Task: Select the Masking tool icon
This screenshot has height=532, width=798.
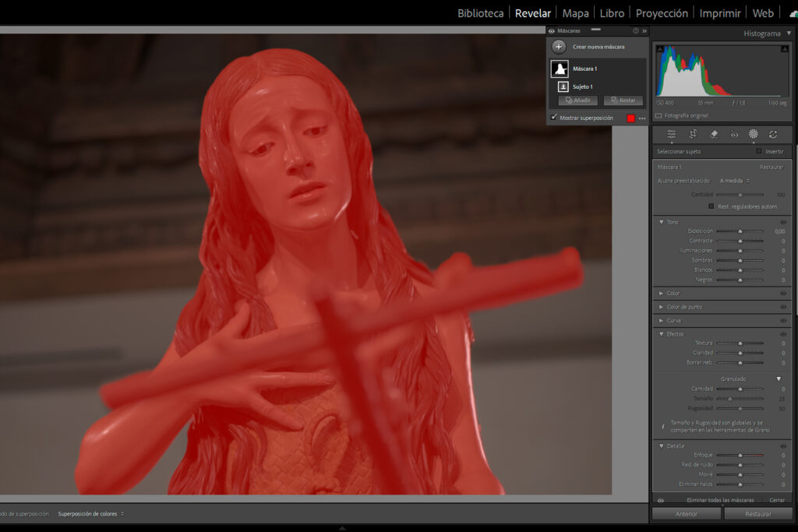Action: (754, 134)
